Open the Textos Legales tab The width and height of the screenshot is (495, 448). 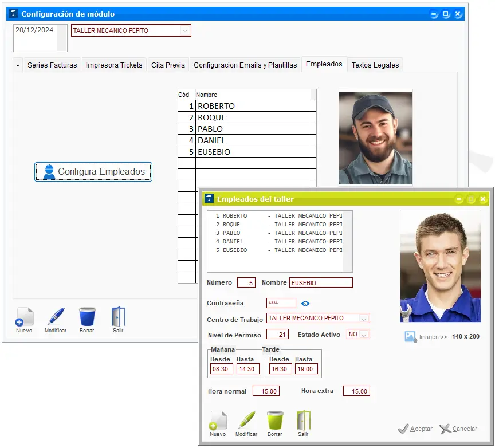coord(375,65)
